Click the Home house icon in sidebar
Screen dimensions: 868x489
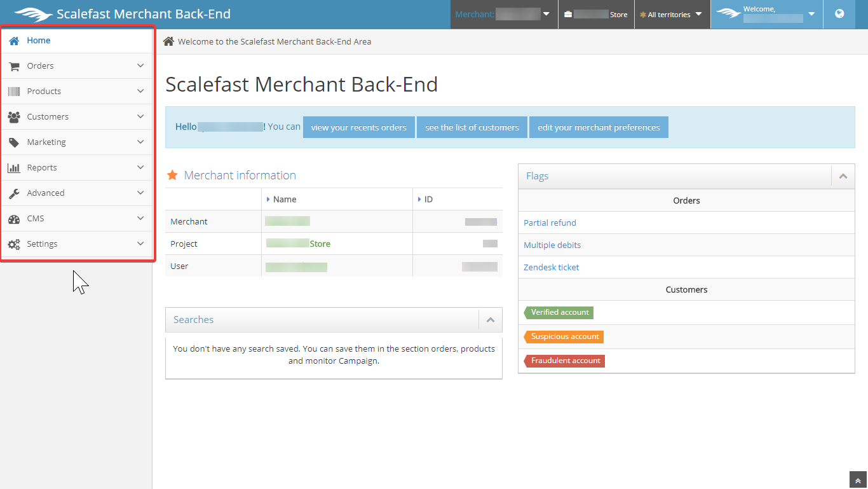[x=14, y=41]
